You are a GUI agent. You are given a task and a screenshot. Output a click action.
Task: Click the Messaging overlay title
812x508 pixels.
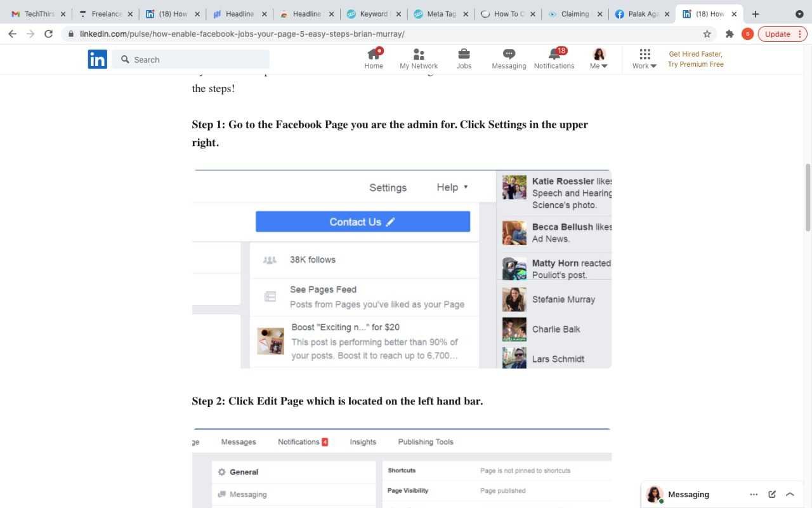tap(688, 495)
